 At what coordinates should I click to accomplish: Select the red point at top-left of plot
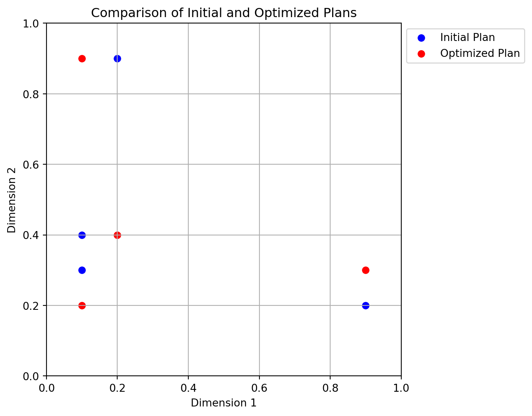click(82, 59)
